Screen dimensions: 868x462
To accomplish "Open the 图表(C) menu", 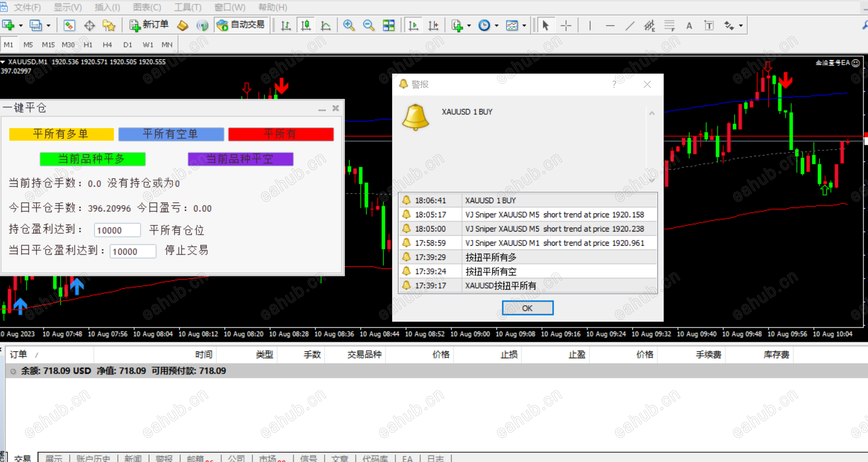I will tap(147, 7).
